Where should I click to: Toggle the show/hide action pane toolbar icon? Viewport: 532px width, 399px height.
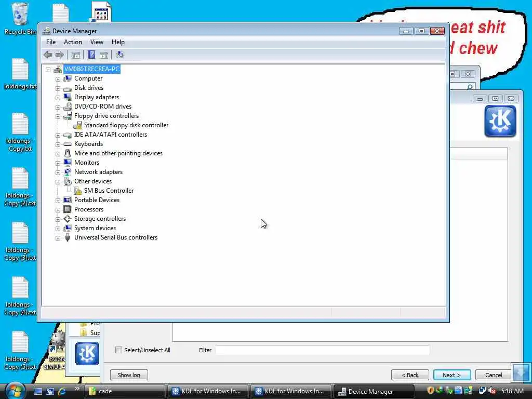pos(104,55)
